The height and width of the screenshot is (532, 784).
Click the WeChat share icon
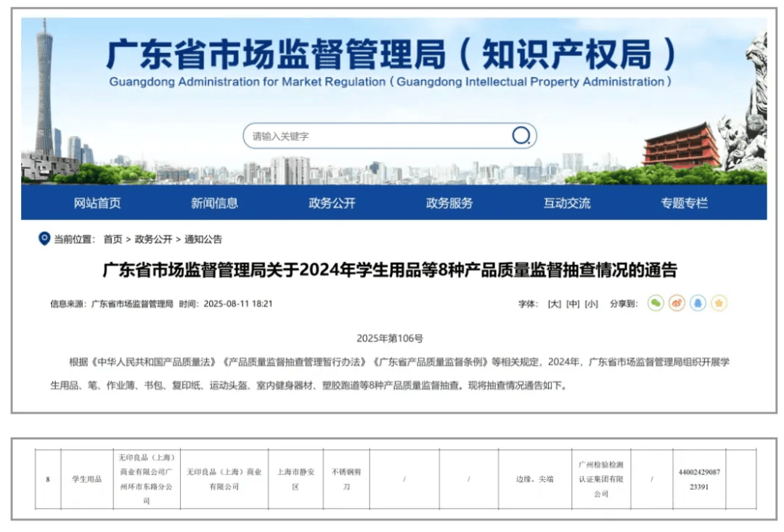point(656,303)
